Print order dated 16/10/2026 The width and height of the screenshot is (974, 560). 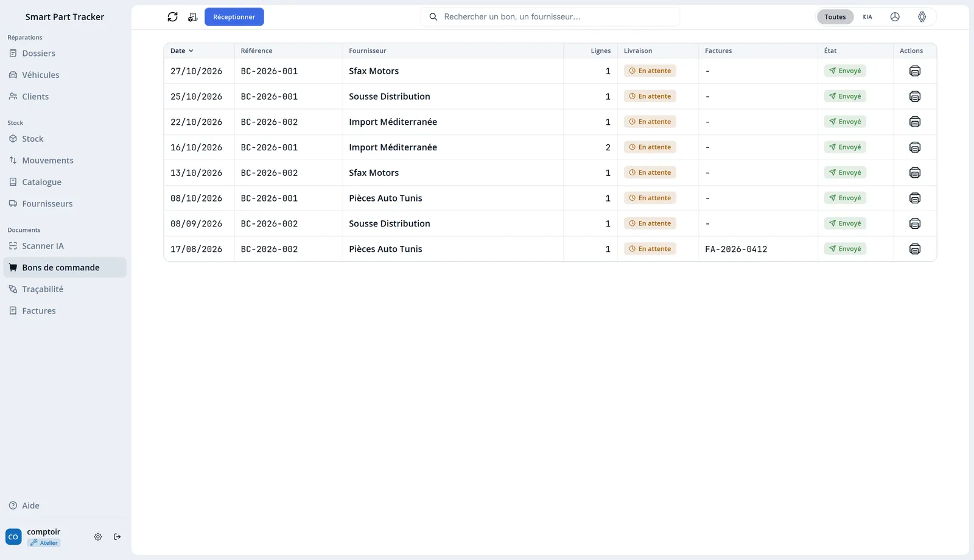[915, 147]
